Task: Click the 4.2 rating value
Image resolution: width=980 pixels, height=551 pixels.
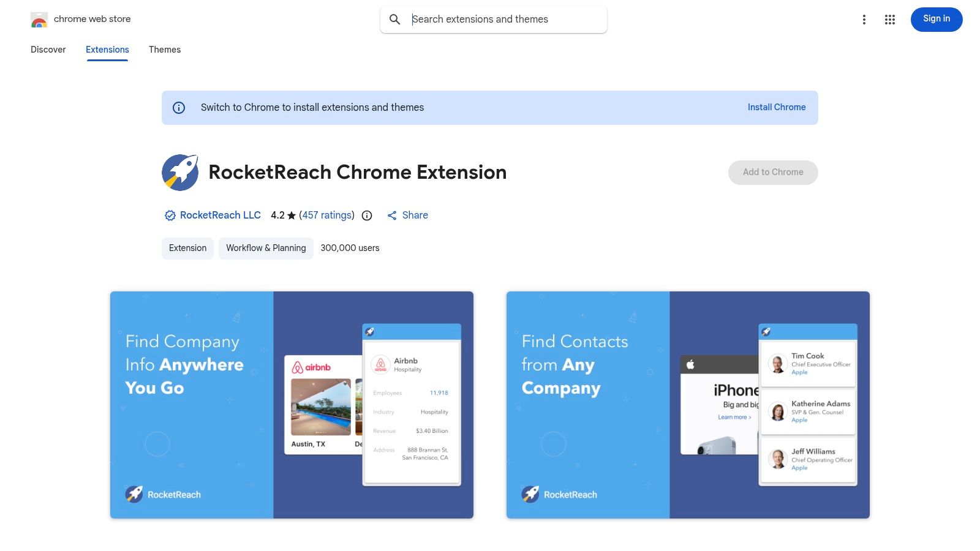Action: 277,216
